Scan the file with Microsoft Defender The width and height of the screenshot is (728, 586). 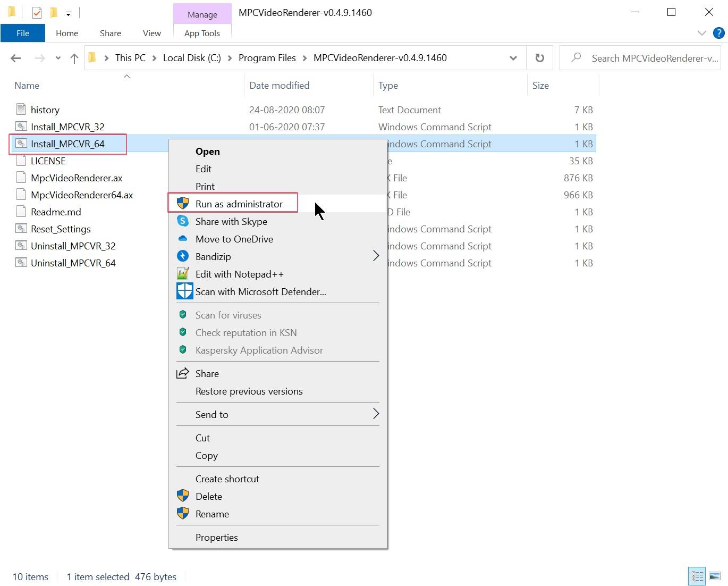(260, 291)
